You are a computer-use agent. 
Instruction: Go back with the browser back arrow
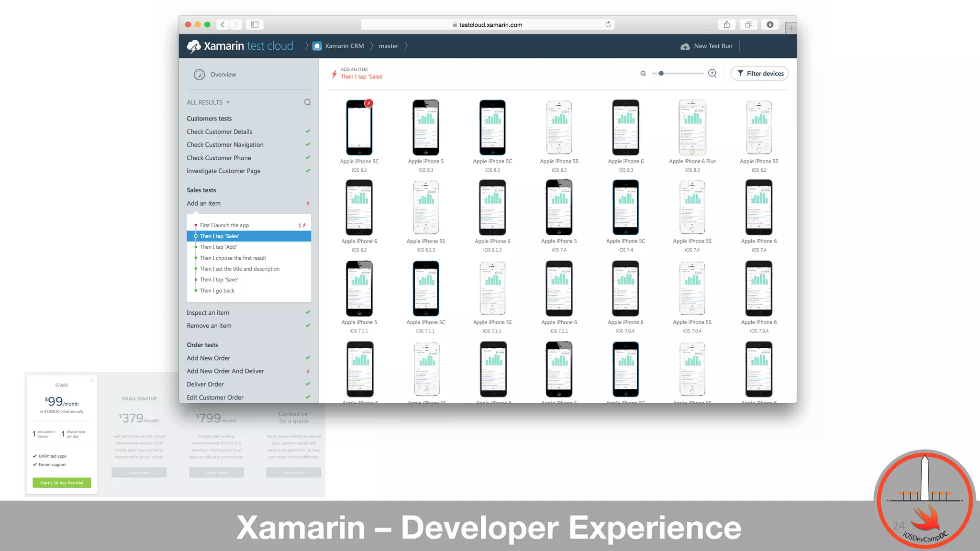tap(223, 24)
